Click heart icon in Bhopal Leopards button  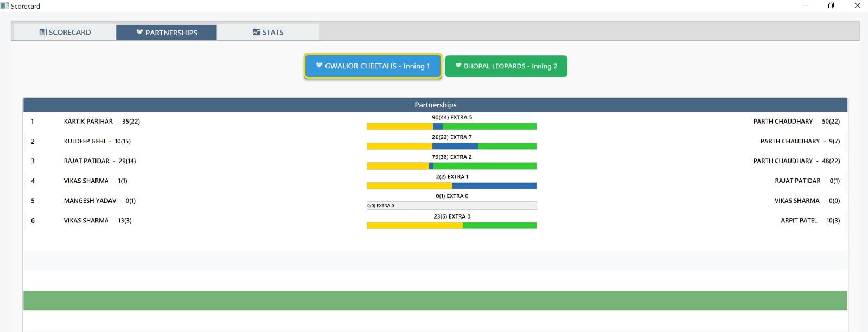click(458, 66)
